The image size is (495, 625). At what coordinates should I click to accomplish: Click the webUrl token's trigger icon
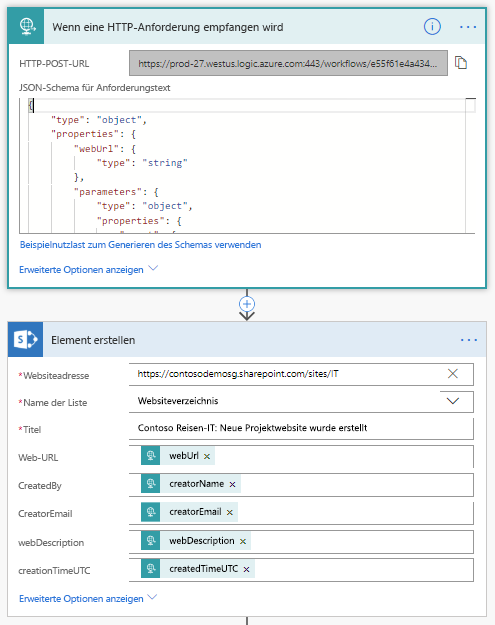coord(151,456)
